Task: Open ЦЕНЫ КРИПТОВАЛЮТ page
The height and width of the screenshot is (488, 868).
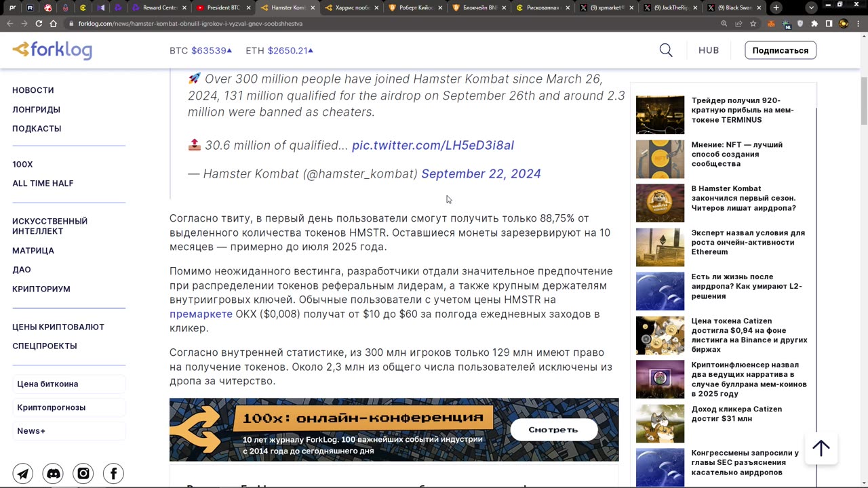Action: [x=58, y=327]
